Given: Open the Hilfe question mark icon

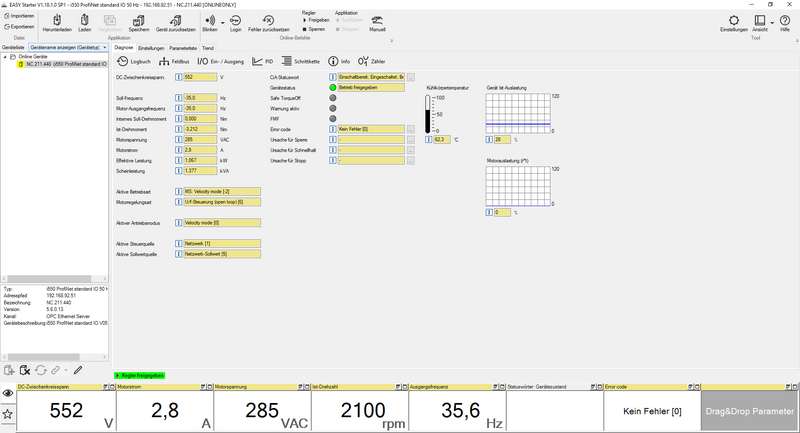Looking at the screenshot, I should [785, 20].
